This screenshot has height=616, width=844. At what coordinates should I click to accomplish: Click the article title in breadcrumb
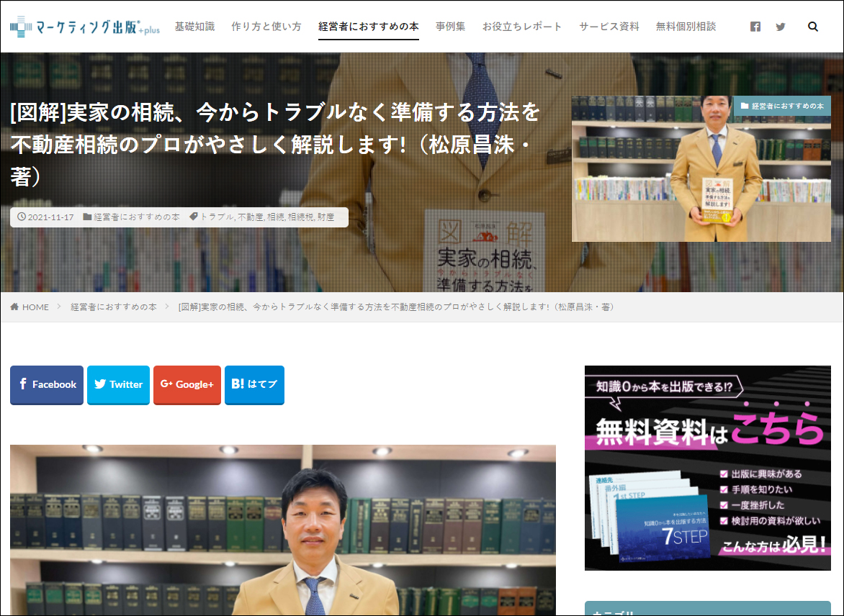coord(397,307)
